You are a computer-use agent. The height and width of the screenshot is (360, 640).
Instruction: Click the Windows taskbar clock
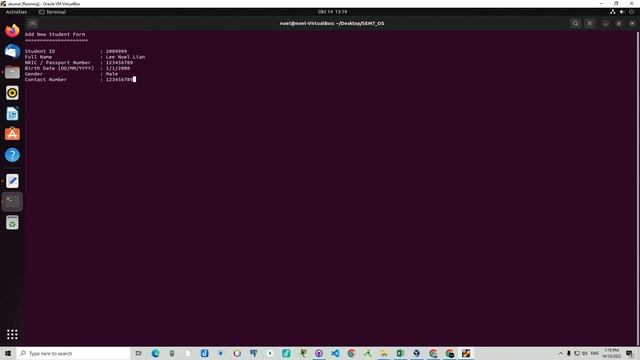611,353
